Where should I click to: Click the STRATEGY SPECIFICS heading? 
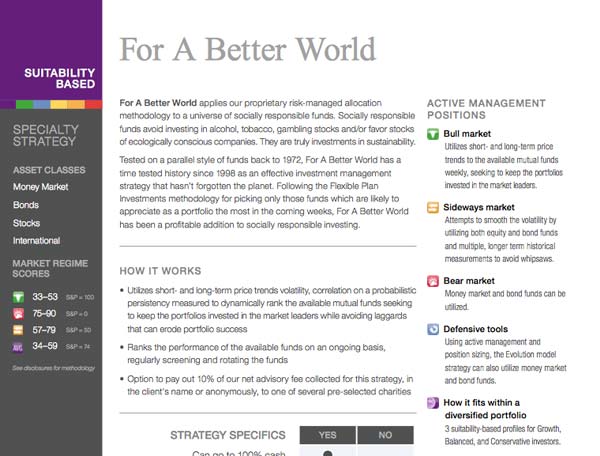tap(228, 435)
